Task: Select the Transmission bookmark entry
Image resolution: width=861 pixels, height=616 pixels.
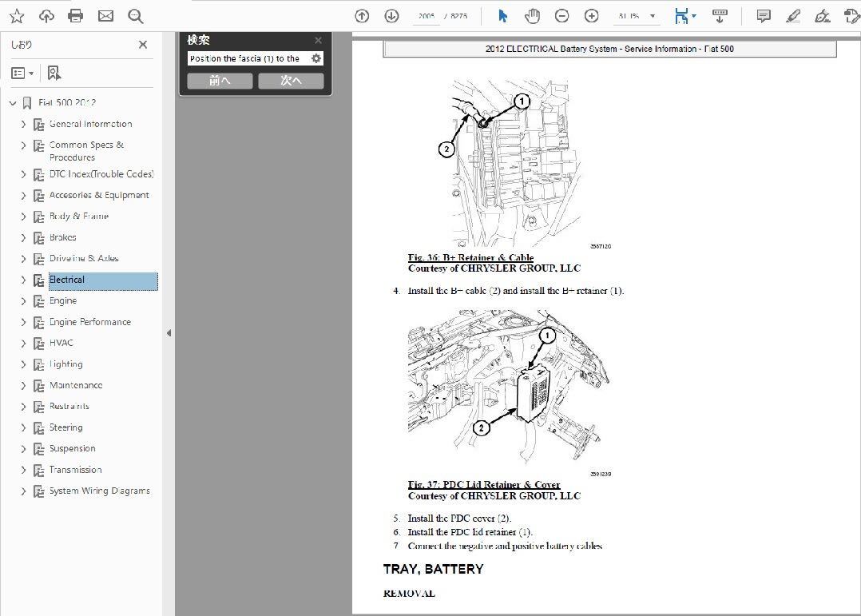Action: tap(77, 469)
